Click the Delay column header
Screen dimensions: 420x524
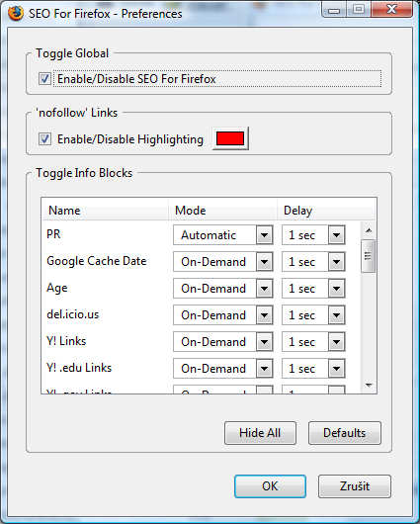326,211
